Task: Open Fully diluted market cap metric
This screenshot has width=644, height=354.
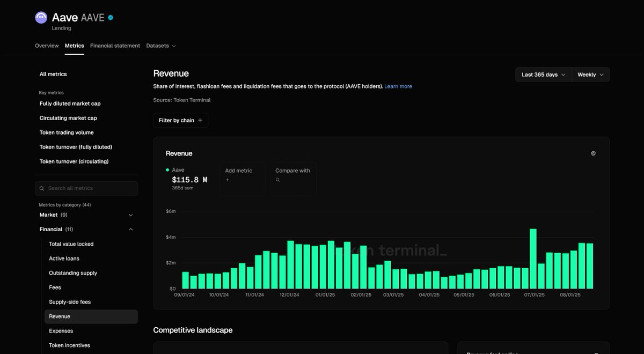Action: click(x=70, y=104)
